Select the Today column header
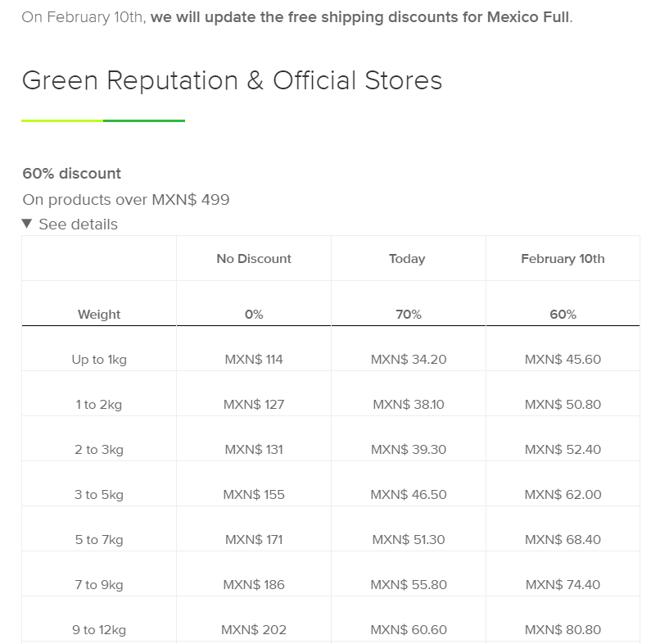This screenshot has width=660, height=644. click(x=407, y=259)
